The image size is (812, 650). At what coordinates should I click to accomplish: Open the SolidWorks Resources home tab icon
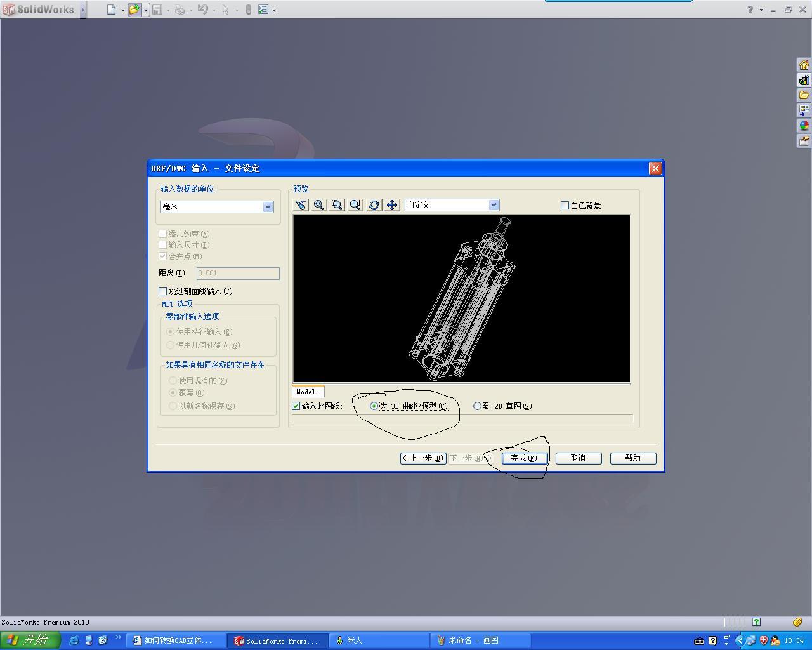coord(804,65)
